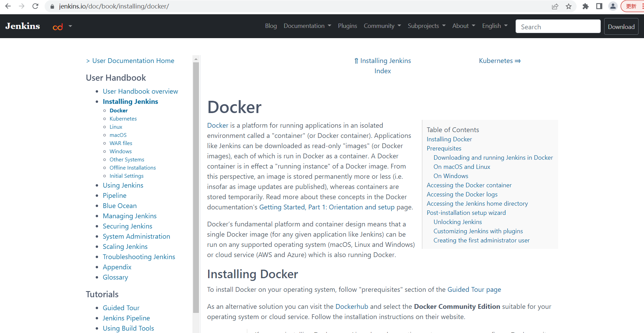Open Using Jenkins sidebar link
This screenshot has width=644, height=333.
tap(123, 185)
